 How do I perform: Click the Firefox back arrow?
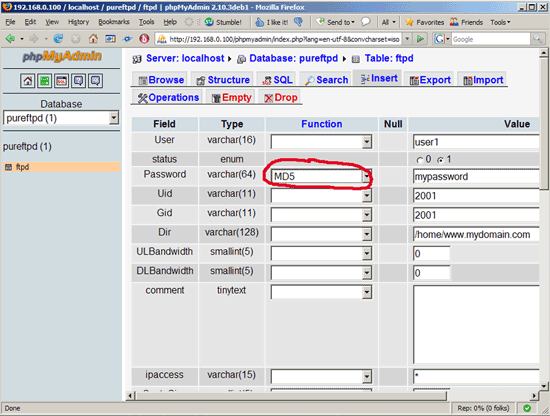[10, 39]
